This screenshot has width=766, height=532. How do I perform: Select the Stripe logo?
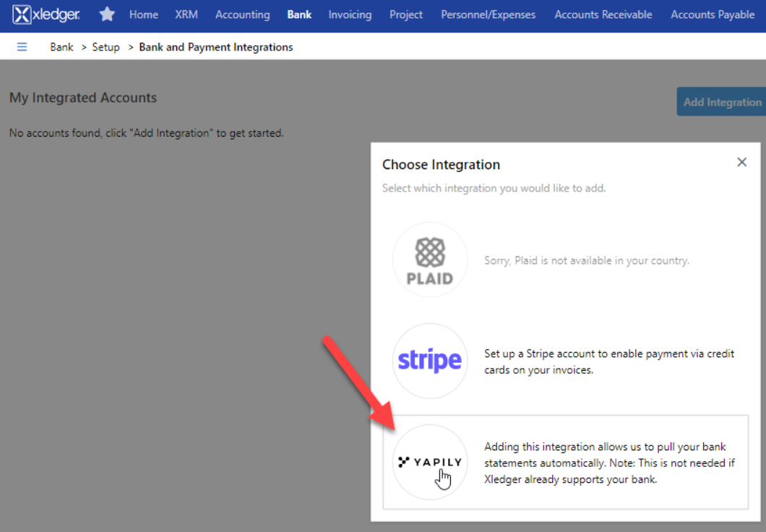(x=430, y=361)
